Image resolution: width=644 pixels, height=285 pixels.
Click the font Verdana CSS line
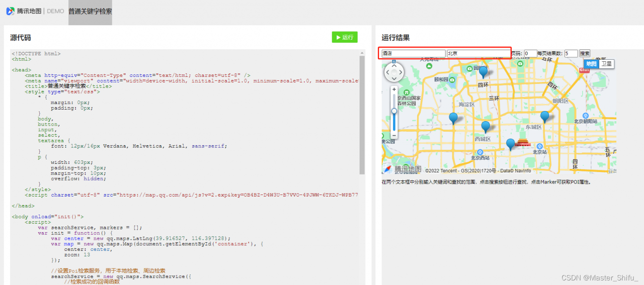pyautogui.click(x=139, y=146)
